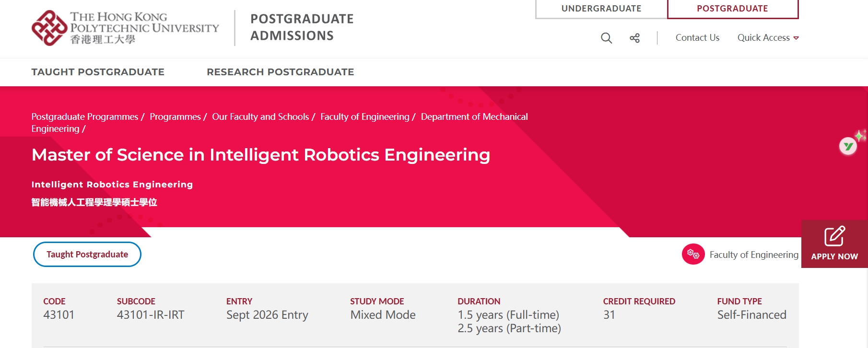This screenshot has width=868, height=348.
Task: Expand the Quick Access dropdown
Action: pyautogui.click(x=768, y=38)
